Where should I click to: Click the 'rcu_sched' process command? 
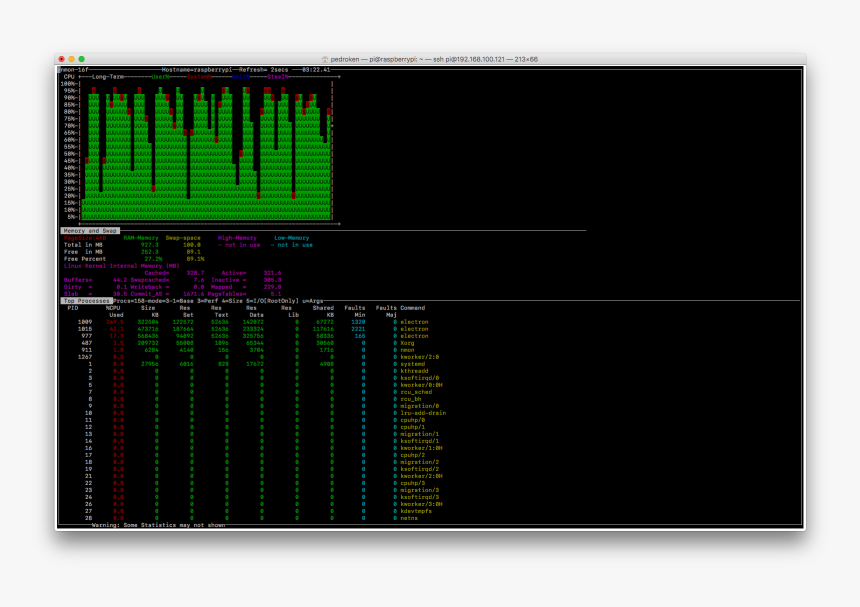416,392
